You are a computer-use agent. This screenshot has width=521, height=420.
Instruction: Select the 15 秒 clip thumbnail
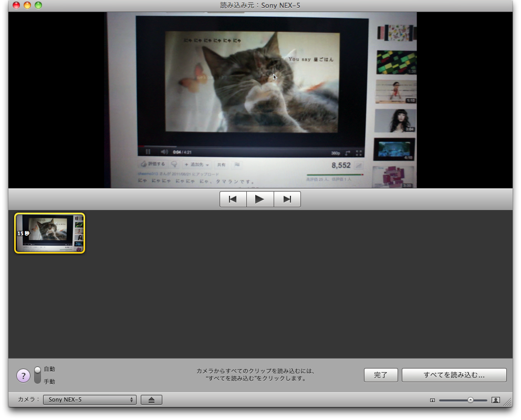tap(49, 233)
